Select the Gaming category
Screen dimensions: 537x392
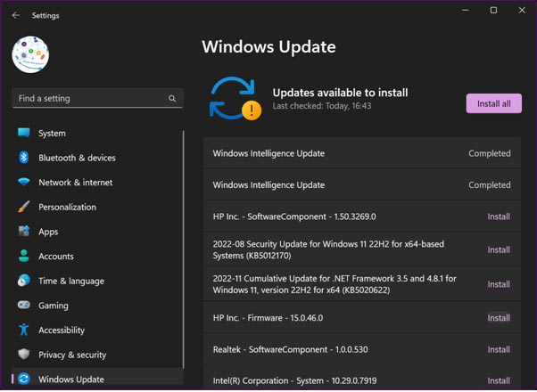click(x=97, y=306)
